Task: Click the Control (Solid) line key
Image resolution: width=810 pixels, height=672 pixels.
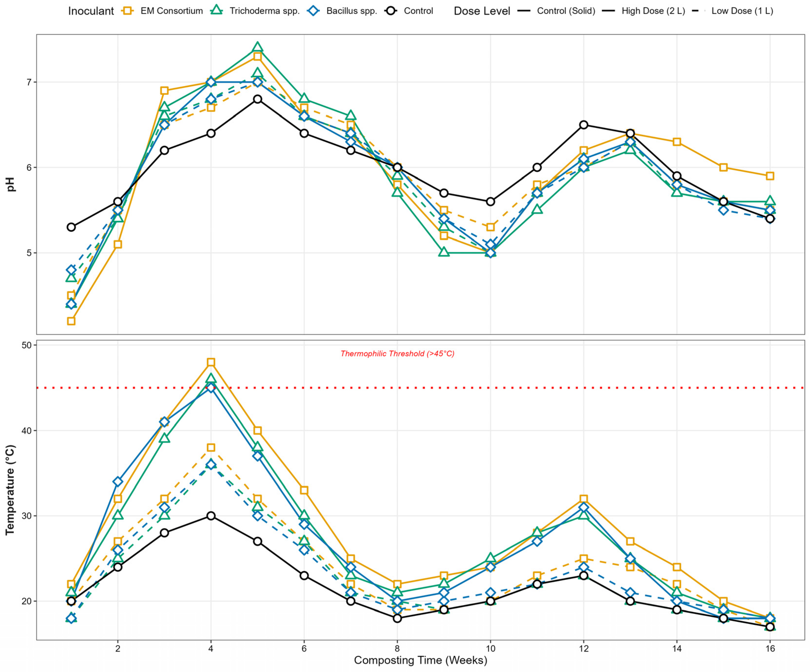Action: coord(524,11)
